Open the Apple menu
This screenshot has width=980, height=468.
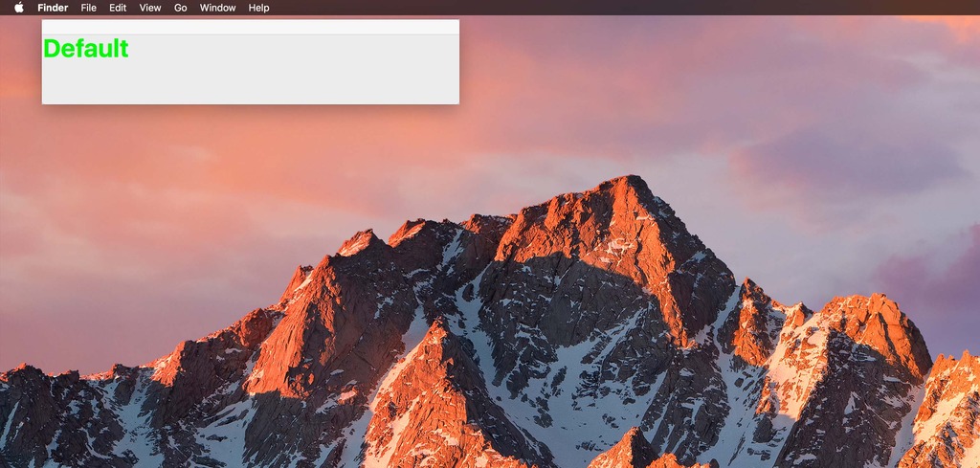pyautogui.click(x=19, y=8)
